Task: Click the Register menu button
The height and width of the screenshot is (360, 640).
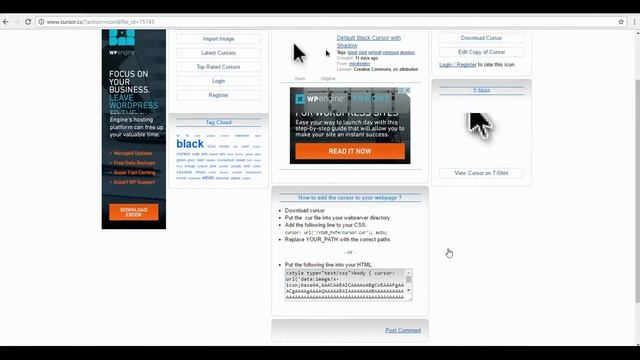Action: click(x=218, y=95)
